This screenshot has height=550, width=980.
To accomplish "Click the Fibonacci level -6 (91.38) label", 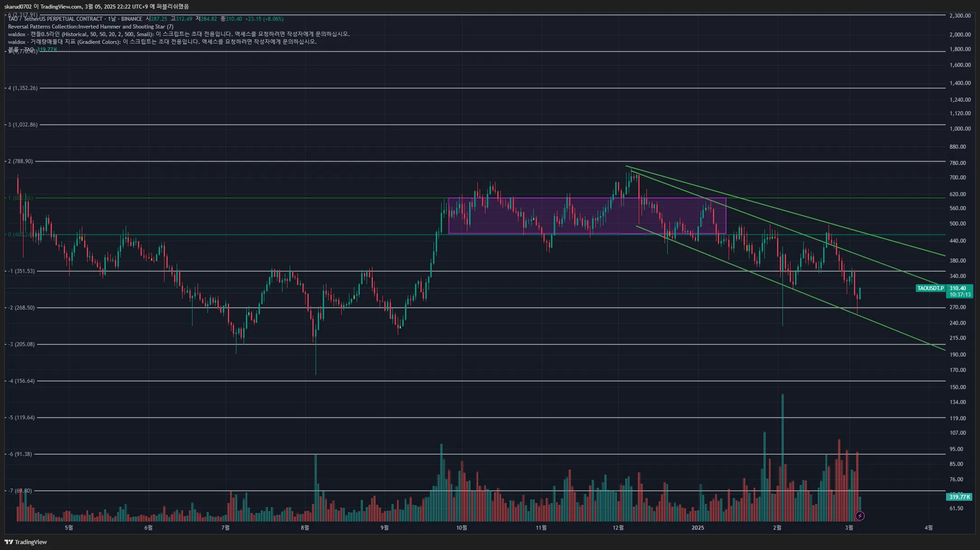I will tap(20, 454).
